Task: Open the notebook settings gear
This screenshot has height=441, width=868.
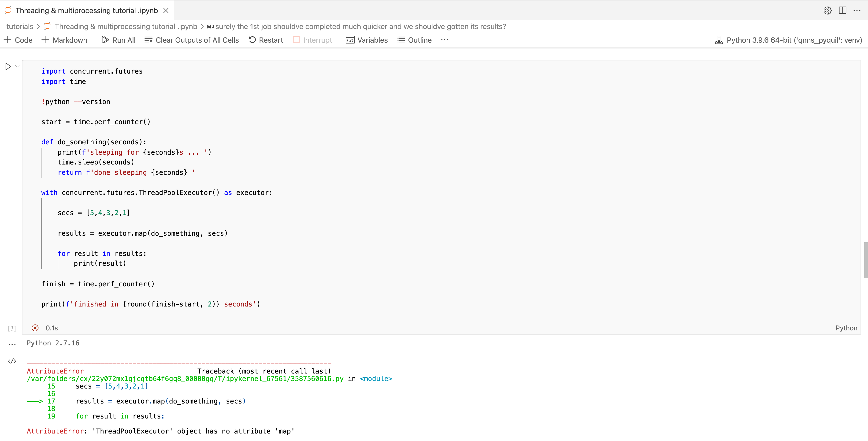Action: coord(828,11)
